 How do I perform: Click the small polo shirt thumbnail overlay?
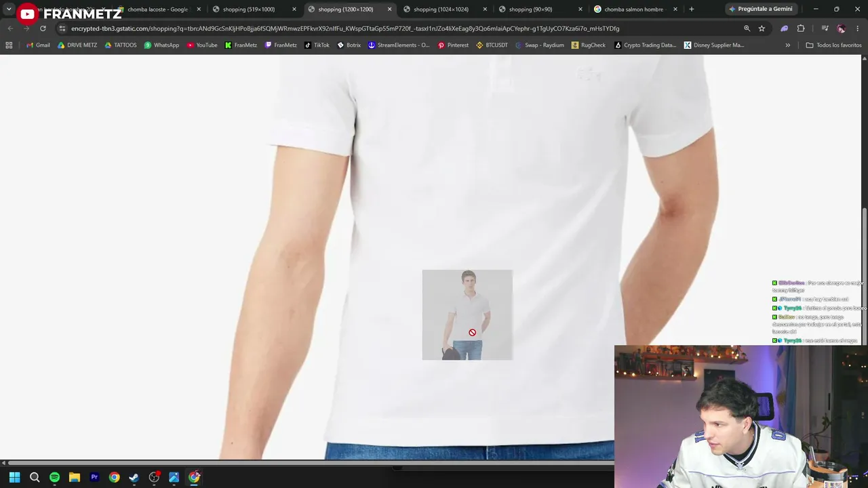click(x=467, y=315)
